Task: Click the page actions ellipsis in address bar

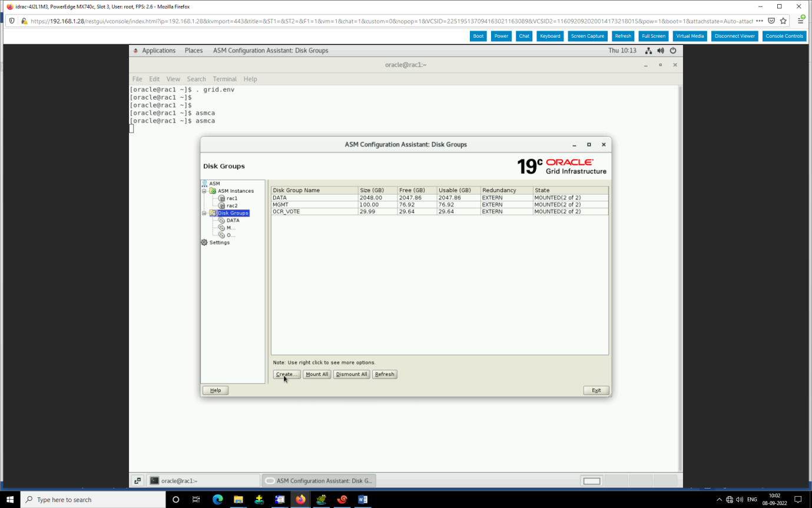Action: (760, 21)
